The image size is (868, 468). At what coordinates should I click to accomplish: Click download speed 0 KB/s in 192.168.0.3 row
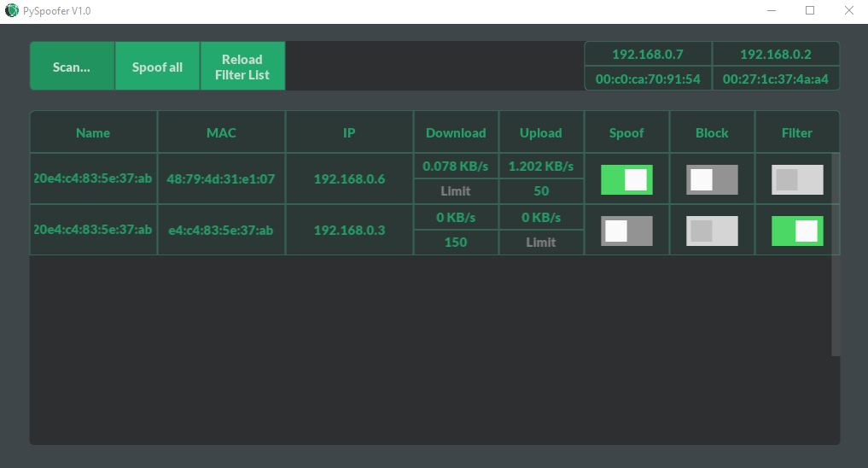pyautogui.click(x=456, y=217)
